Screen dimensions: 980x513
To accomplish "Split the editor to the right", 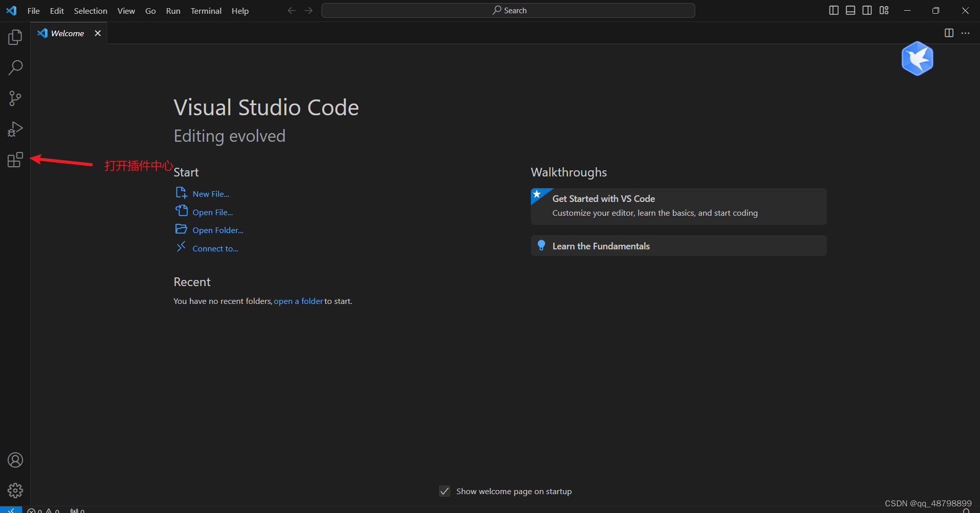I will (x=949, y=33).
